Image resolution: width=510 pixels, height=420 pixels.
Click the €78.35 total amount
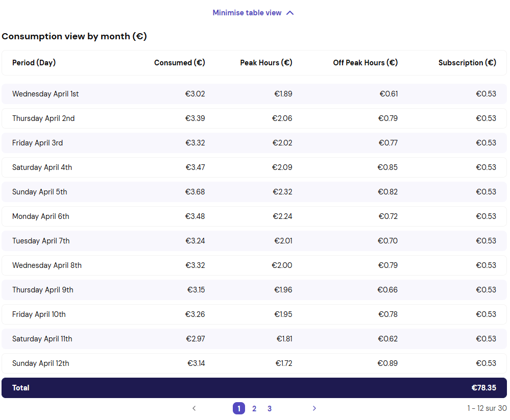coord(483,388)
